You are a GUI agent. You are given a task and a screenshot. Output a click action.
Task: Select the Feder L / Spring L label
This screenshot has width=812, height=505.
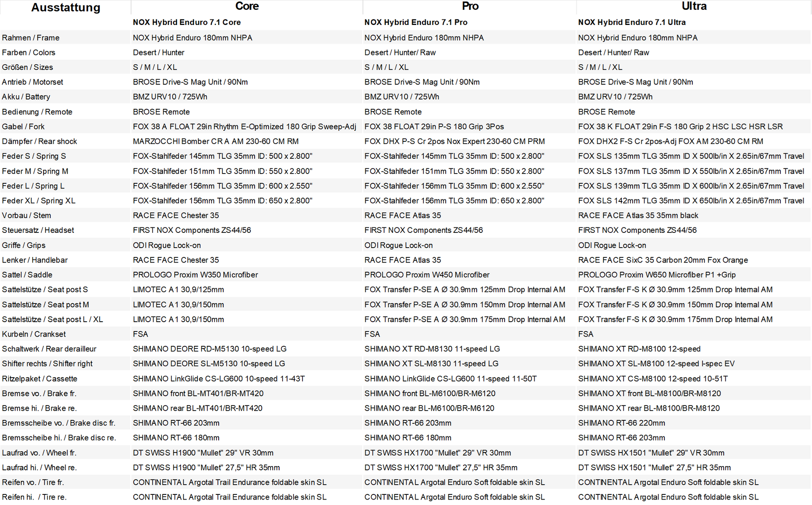(33, 186)
